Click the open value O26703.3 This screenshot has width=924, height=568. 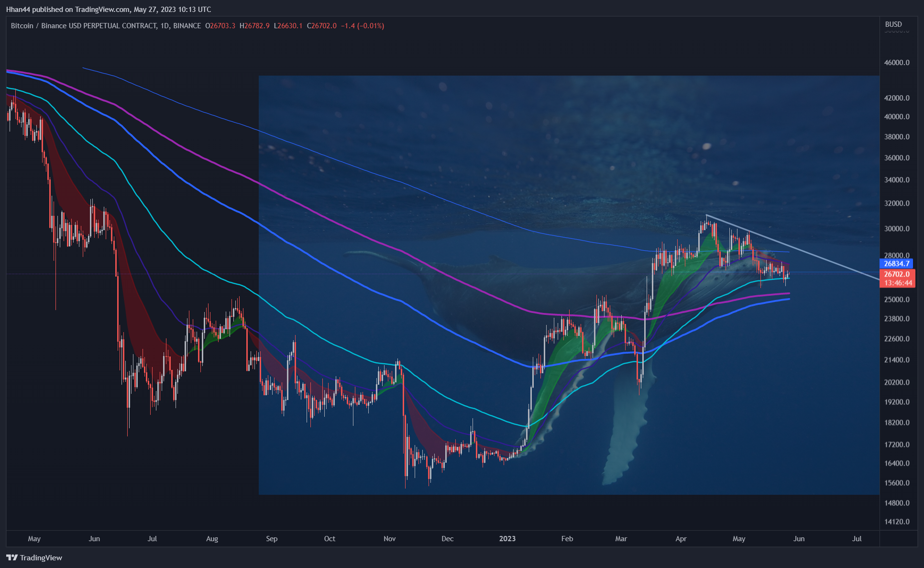(220, 26)
